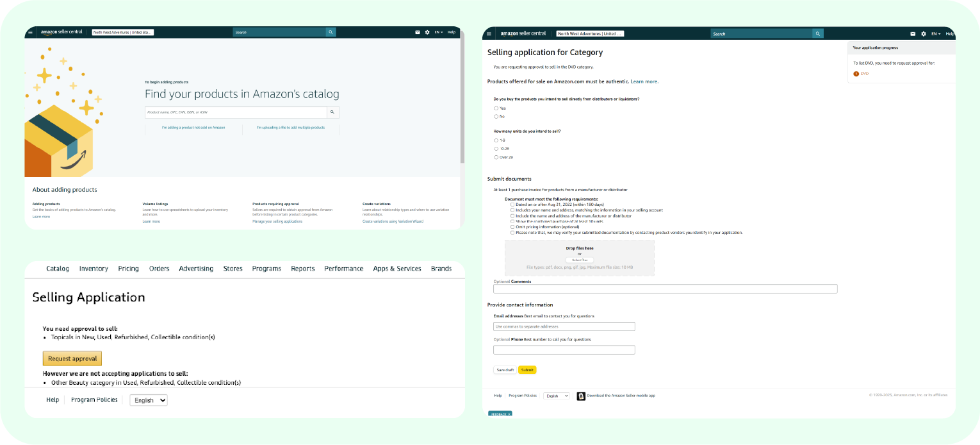Click the orange DVD step number icon
The height and width of the screenshot is (445, 980).
tap(856, 74)
